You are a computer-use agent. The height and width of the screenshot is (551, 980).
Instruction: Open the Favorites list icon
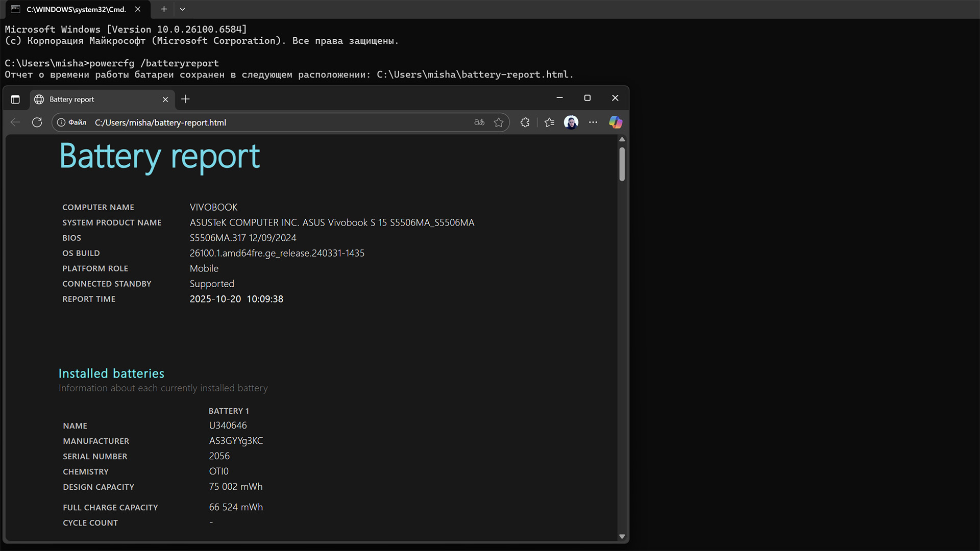point(549,122)
